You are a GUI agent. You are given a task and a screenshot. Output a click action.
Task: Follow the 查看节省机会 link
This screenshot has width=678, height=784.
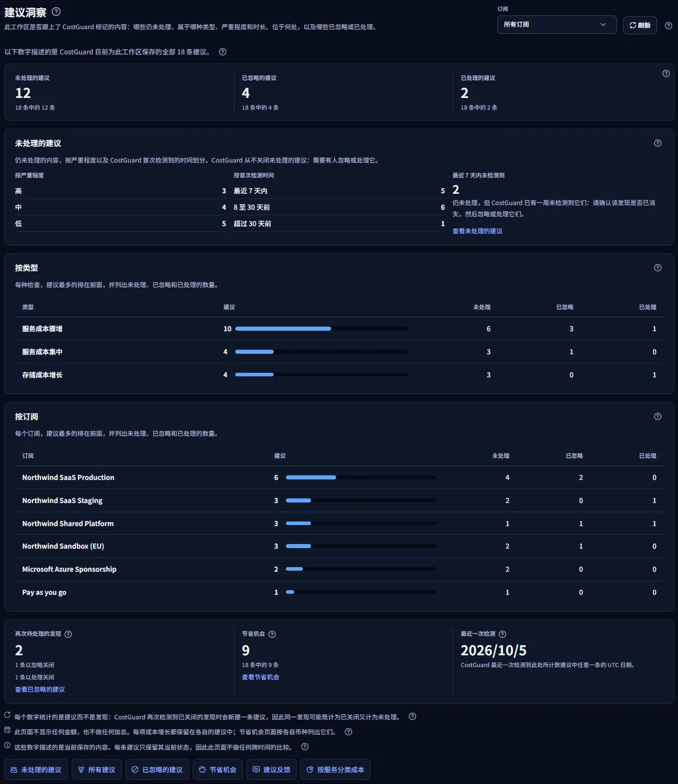260,677
